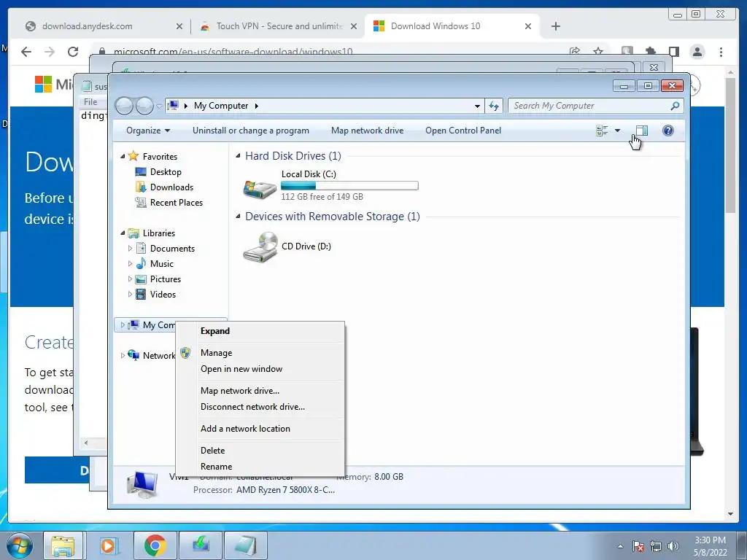Screen dimensions: 747x560
Task: Select the CD Drive (D:) icon
Action: [x=260, y=247]
